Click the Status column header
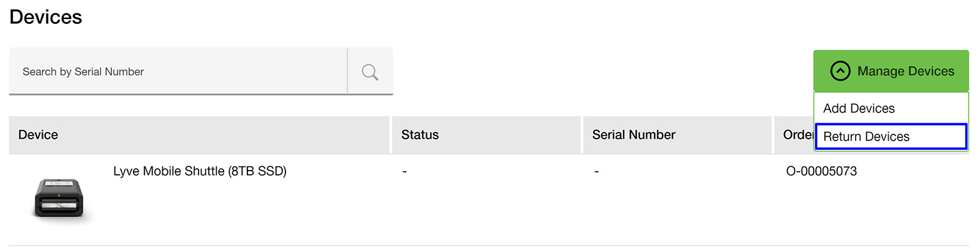 pyautogui.click(x=420, y=135)
